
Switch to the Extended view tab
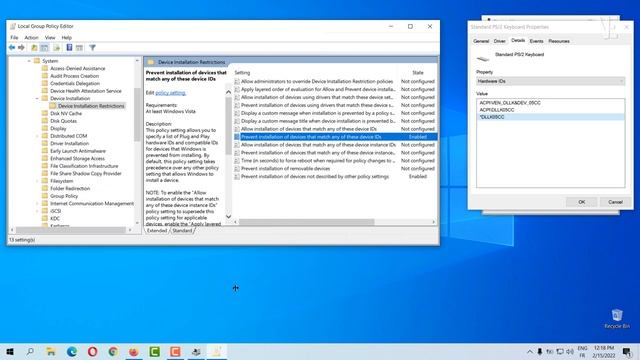[157, 231]
